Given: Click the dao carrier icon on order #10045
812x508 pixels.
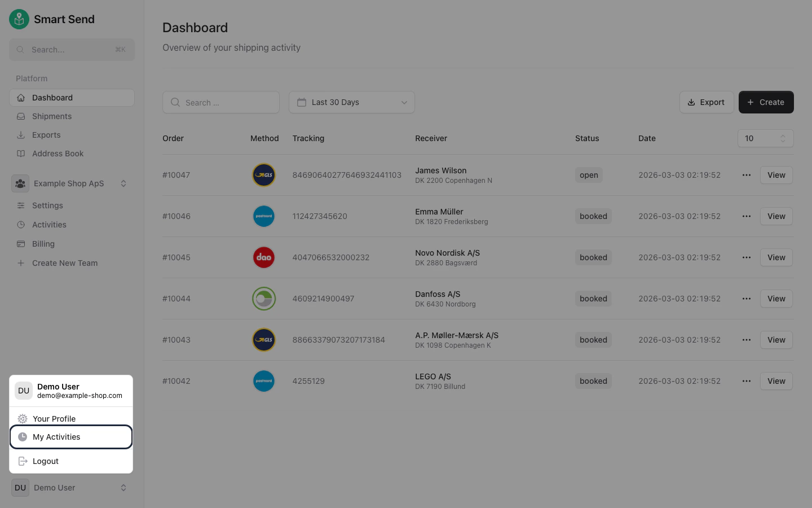Looking at the screenshot, I should pyautogui.click(x=264, y=257).
